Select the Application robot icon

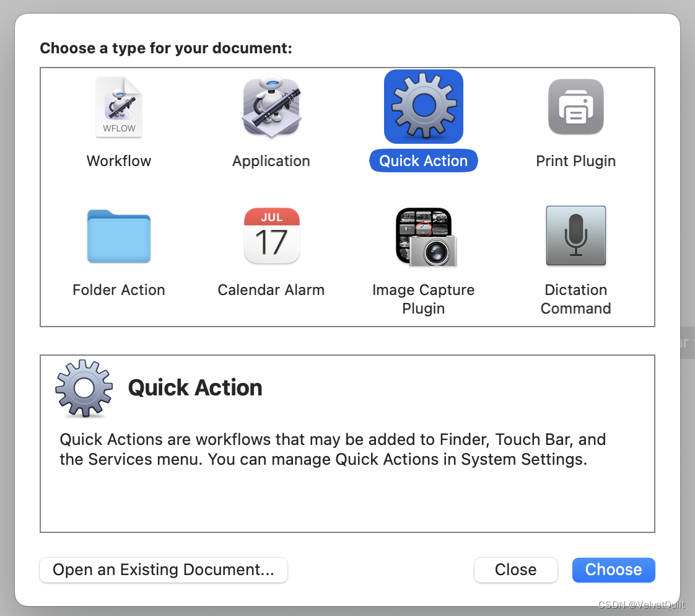[271, 107]
